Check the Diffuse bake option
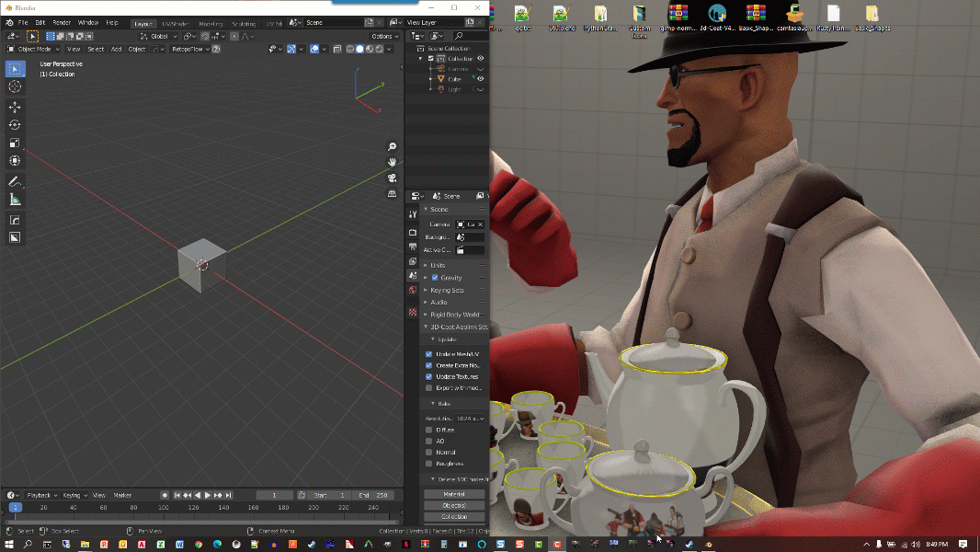Viewport: 980px width, 552px height. tap(428, 430)
